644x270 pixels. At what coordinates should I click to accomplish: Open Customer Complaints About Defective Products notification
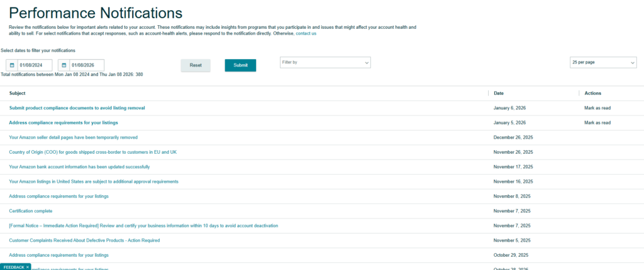pos(84,240)
